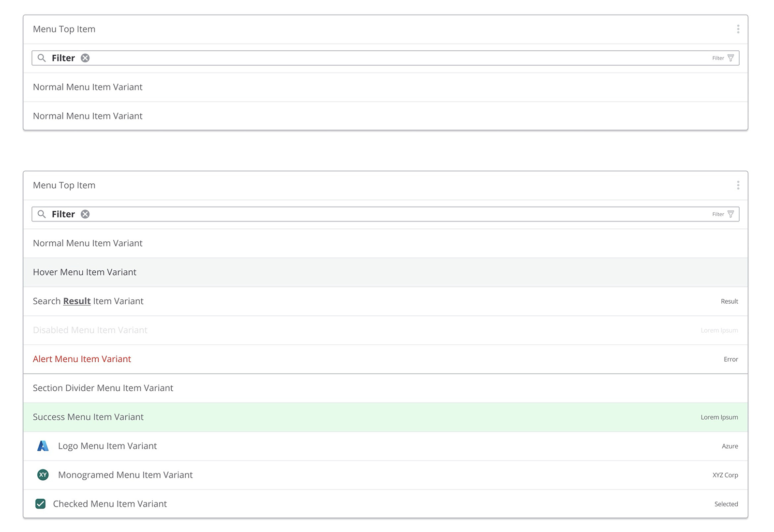Viewport: 774px width, 532px height.
Task: Clear filter text in top panel
Action: pyautogui.click(x=85, y=58)
